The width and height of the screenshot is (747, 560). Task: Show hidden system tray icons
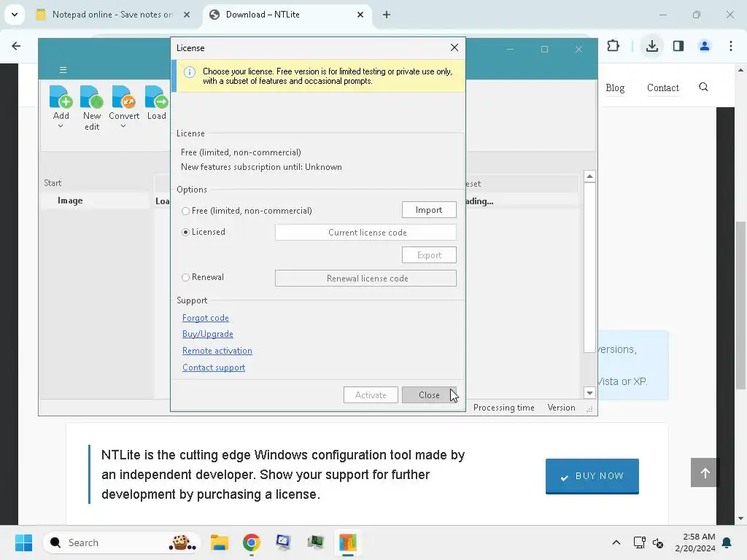[x=616, y=542]
